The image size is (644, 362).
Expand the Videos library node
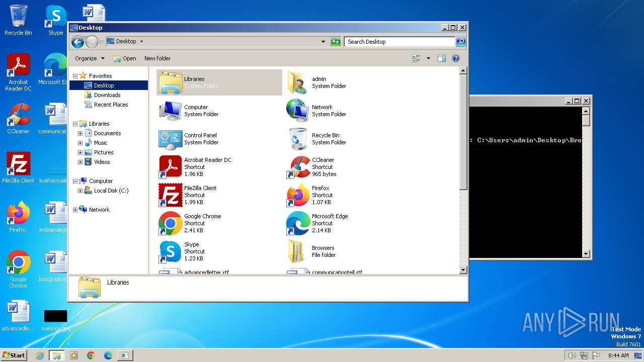(80, 162)
